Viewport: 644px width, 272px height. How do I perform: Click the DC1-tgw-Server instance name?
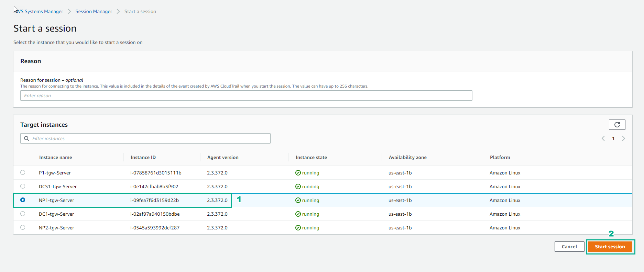pos(56,214)
